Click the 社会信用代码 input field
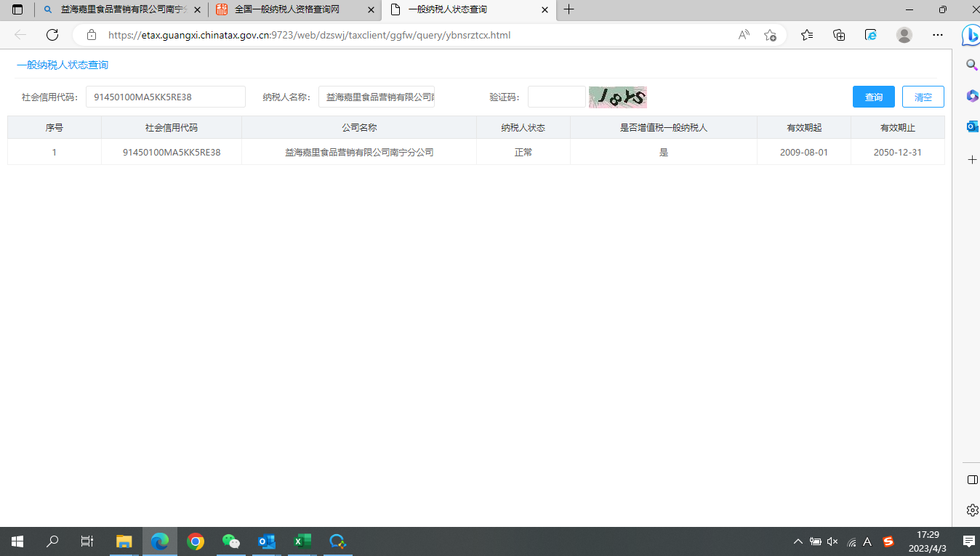Image resolution: width=980 pixels, height=556 pixels. click(165, 97)
